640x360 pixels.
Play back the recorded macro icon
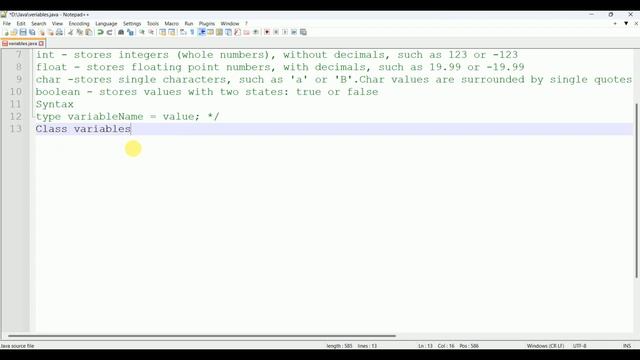tap(285, 32)
